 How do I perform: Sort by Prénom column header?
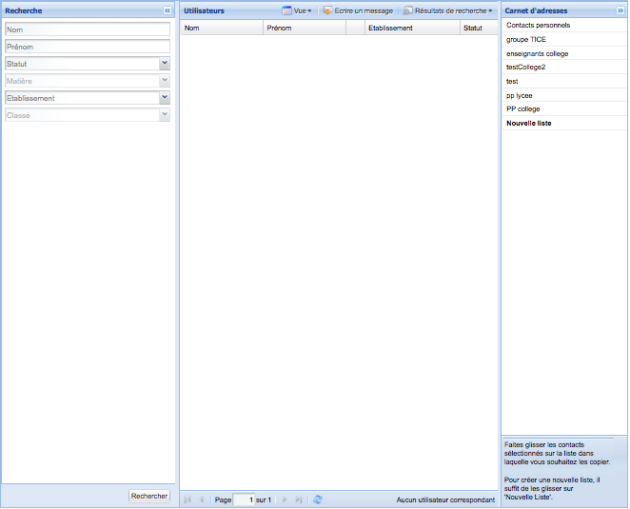pos(305,28)
